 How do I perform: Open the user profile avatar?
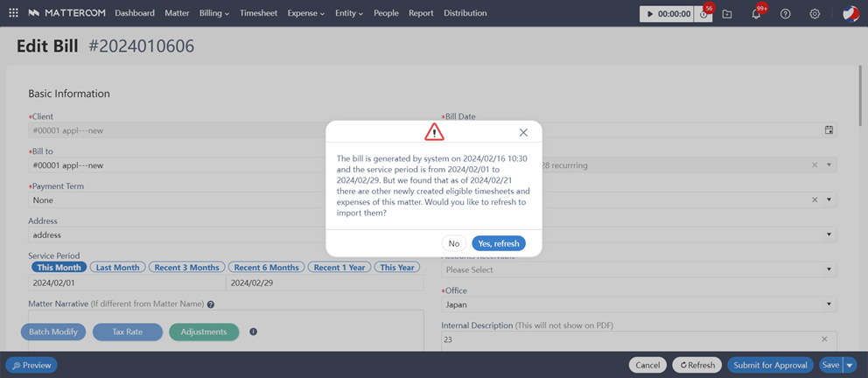(x=850, y=14)
